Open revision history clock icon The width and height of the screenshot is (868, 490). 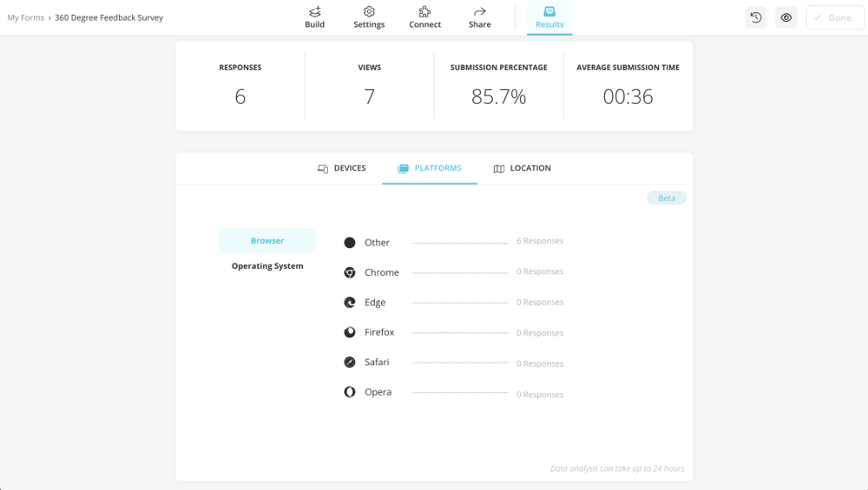coord(756,17)
